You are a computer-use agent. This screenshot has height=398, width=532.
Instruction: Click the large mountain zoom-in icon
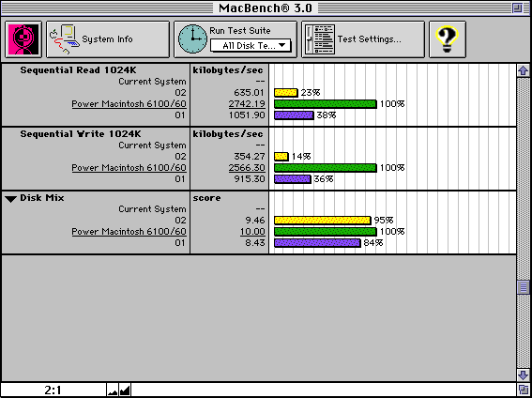pyautogui.click(x=125, y=390)
